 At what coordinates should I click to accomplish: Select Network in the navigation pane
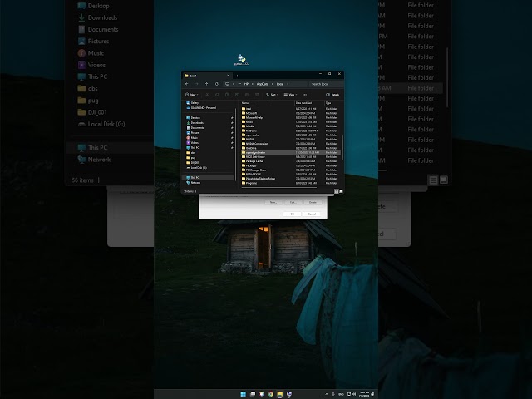tap(194, 183)
